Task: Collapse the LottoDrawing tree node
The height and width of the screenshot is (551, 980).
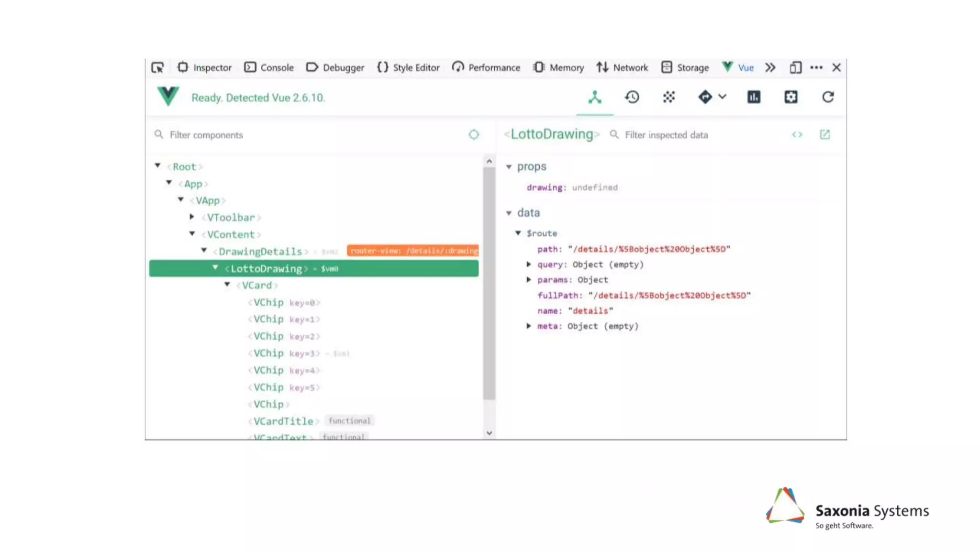Action: pos(215,267)
